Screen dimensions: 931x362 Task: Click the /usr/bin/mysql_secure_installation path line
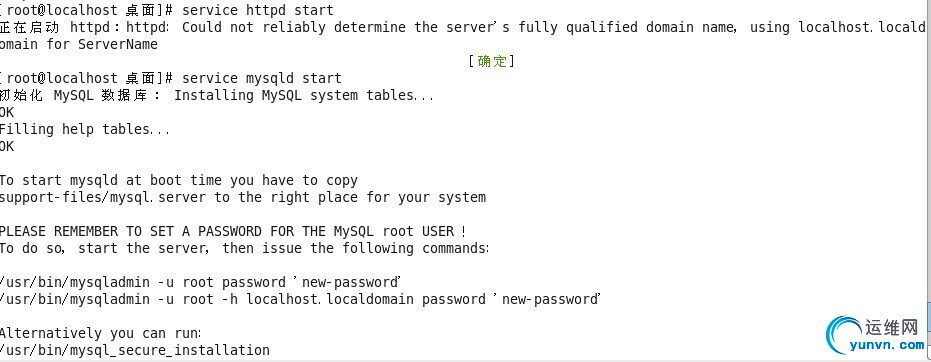click(135, 350)
